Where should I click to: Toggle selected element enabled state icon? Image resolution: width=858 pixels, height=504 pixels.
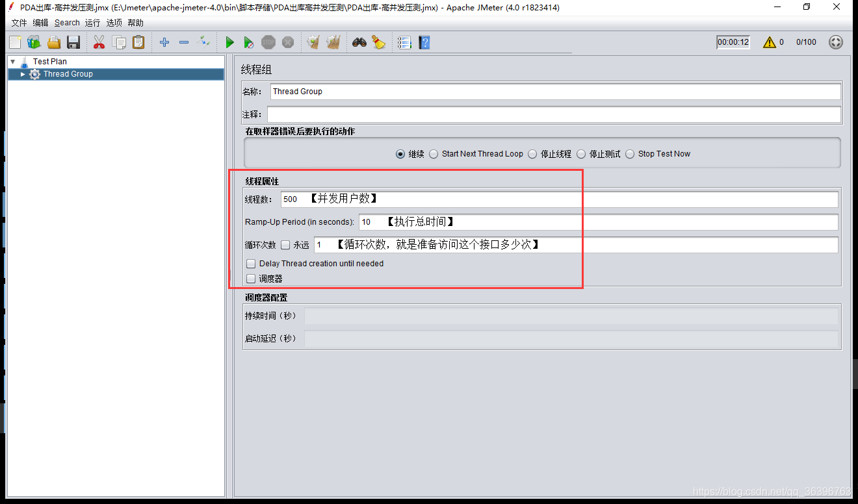coord(203,42)
